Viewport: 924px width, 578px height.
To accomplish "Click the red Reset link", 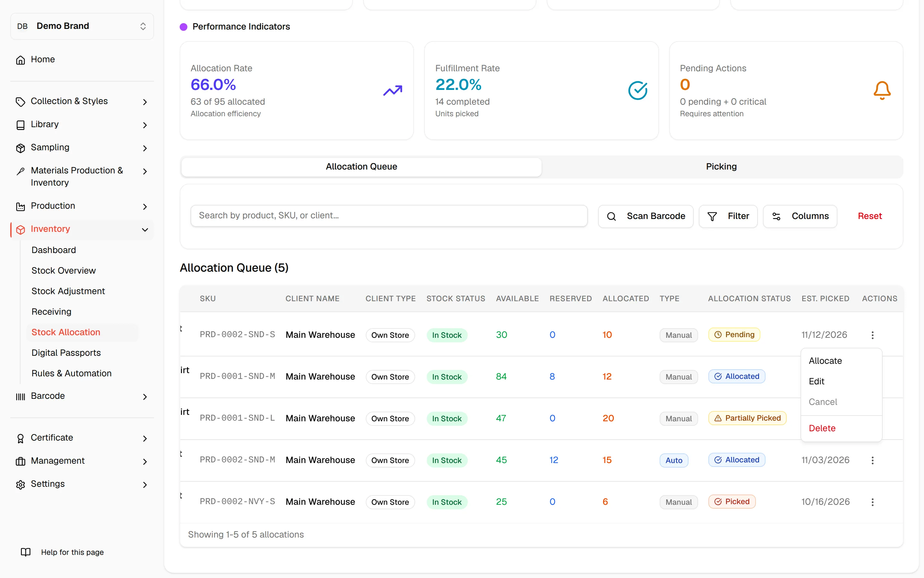I will [x=869, y=216].
